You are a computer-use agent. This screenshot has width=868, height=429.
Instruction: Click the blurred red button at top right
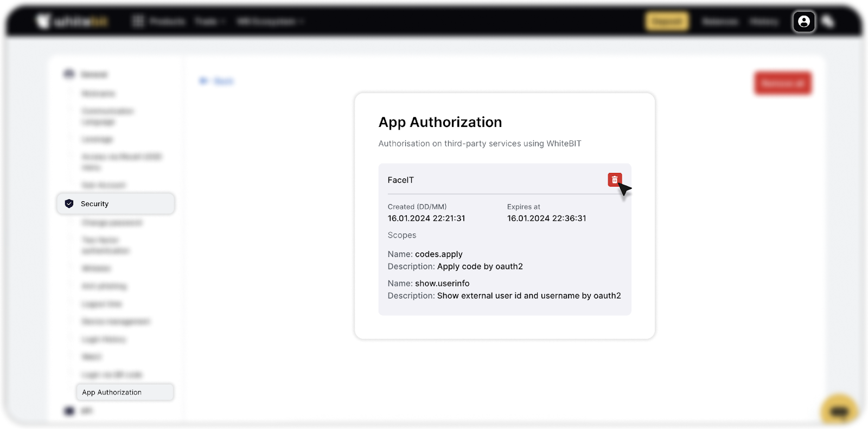783,84
